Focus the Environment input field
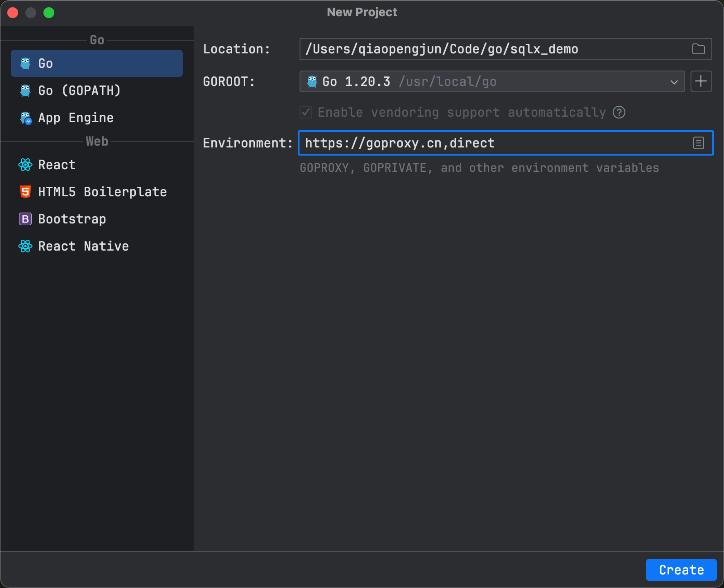 pyautogui.click(x=505, y=143)
